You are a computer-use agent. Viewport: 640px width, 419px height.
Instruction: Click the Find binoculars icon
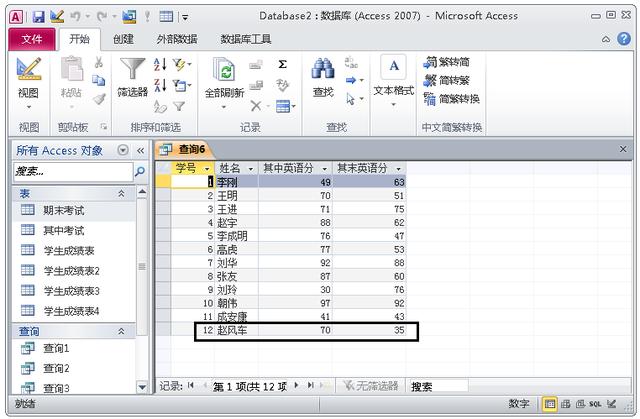coord(323,69)
